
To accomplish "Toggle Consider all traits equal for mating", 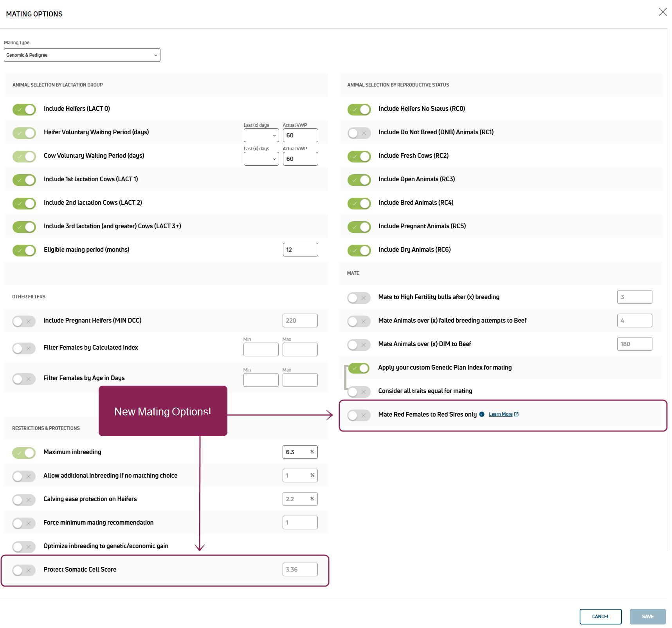I will (359, 392).
